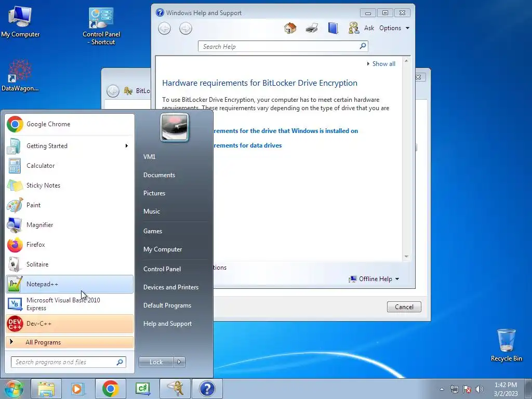The height and width of the screenshot is (399, 532).
Task: Click Cancel in BitLocker window
Action: point(404,307)
